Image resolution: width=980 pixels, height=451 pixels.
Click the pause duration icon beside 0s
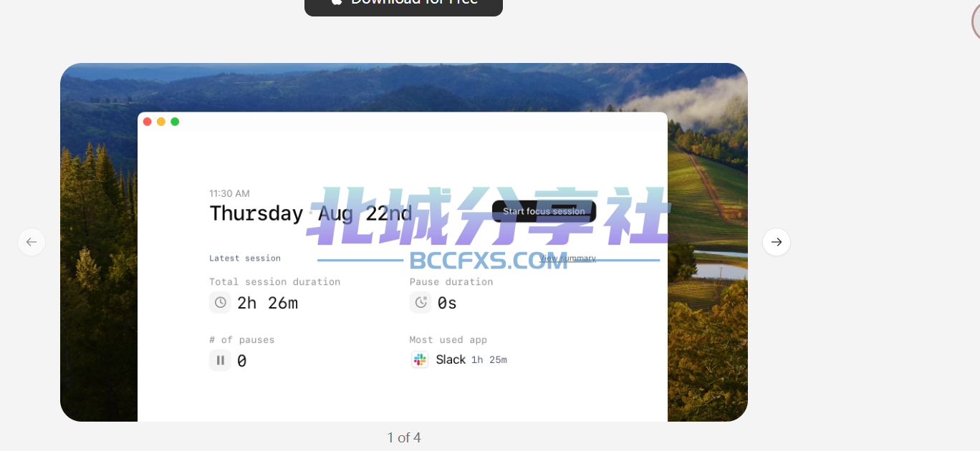pyautogui.click(x=421, y=303)
